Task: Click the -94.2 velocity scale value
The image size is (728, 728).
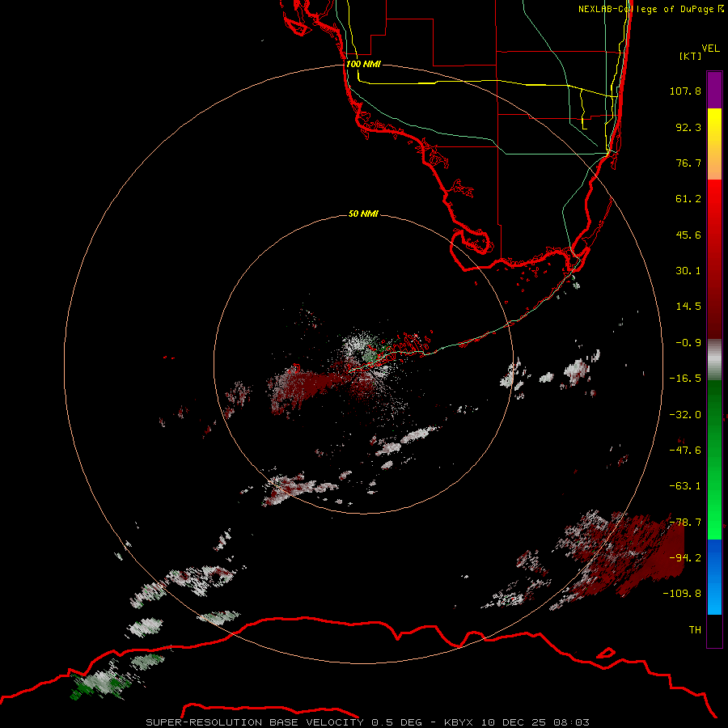Action: pos(685,557)
